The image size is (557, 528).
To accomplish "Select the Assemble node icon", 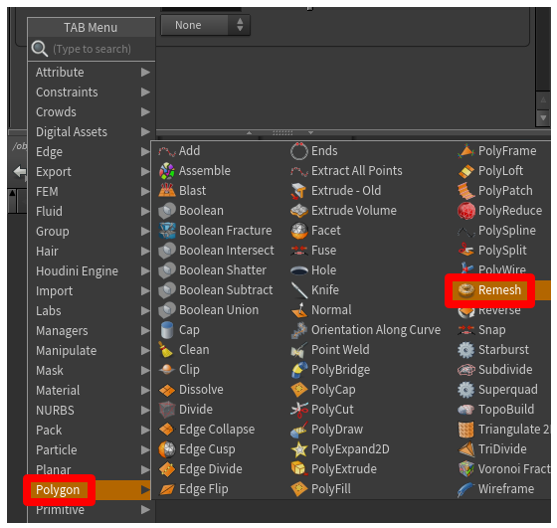I will 167,171.
